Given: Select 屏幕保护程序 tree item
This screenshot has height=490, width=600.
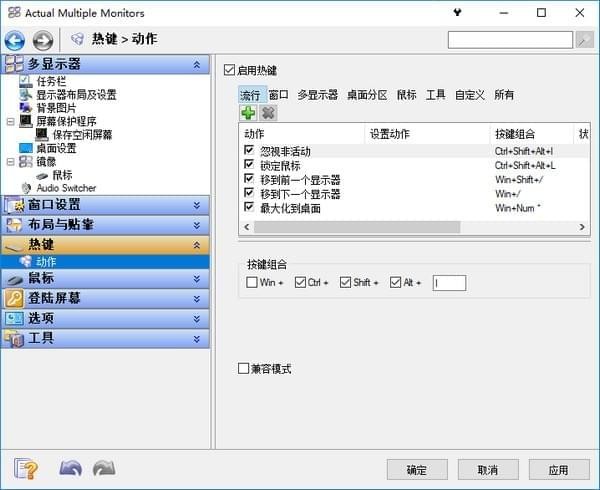Looking at the screenshot, I should coord(66,121).
